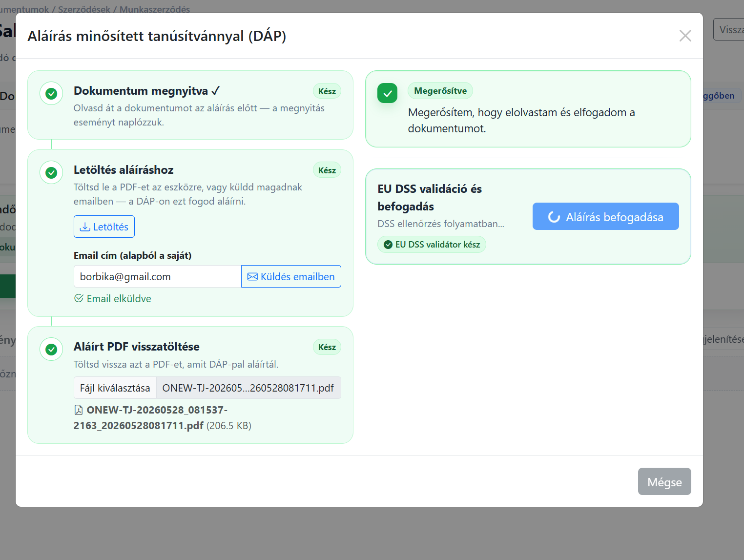
Task: Click the confirmation text Megerősítem, hogy elolvastam
Action: point(521,120)
